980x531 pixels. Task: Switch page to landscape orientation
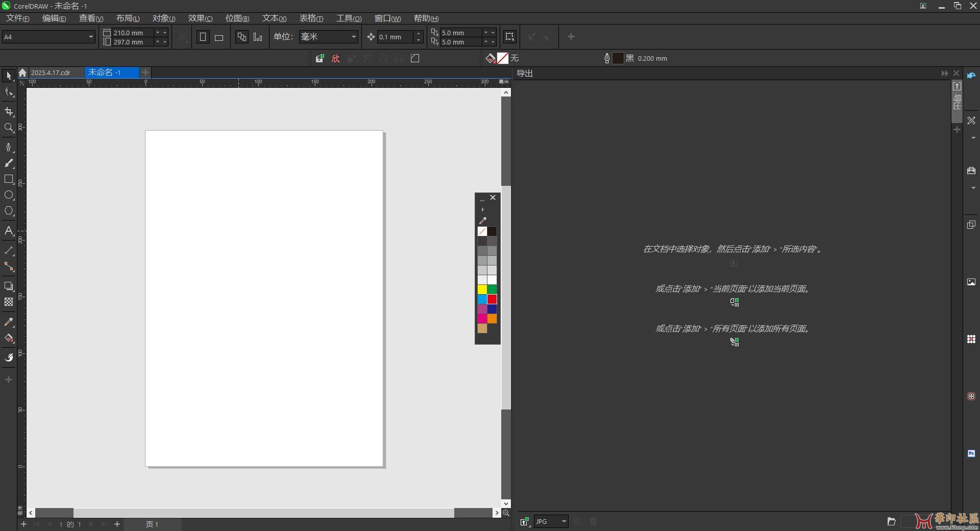click(219, 37)
